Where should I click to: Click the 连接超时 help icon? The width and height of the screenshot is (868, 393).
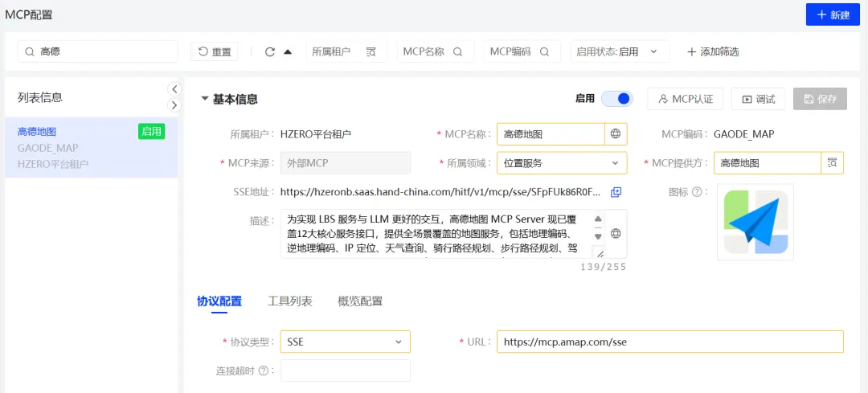click(x=264, y=370)
